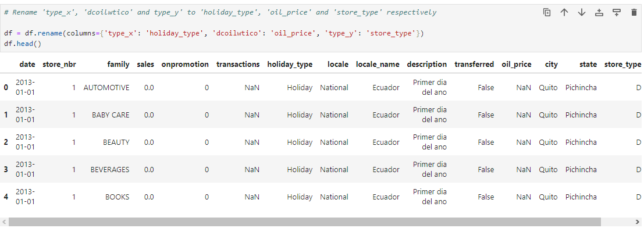This screenshot has height=228, width=644.
Task: Select the 'state' column header
Action: (589, 64)
